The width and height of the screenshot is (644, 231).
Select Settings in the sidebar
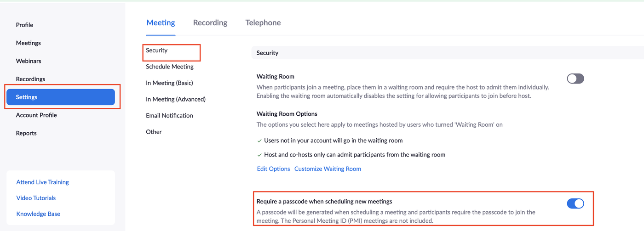[x=60, y=97]
